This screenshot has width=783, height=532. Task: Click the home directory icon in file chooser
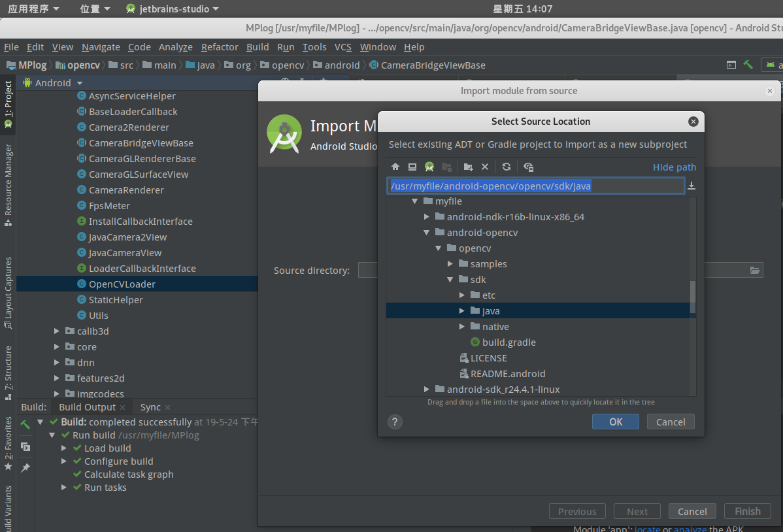coord(395,167)
